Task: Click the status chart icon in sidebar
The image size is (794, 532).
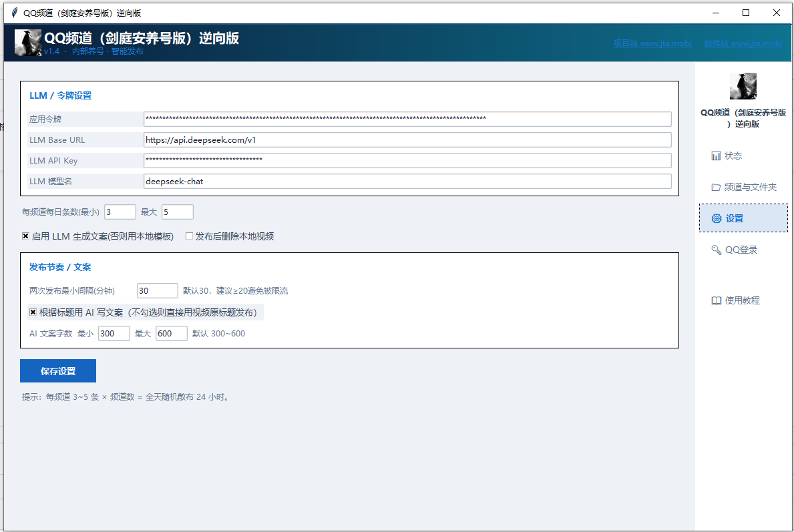Action: click(715, 156)
